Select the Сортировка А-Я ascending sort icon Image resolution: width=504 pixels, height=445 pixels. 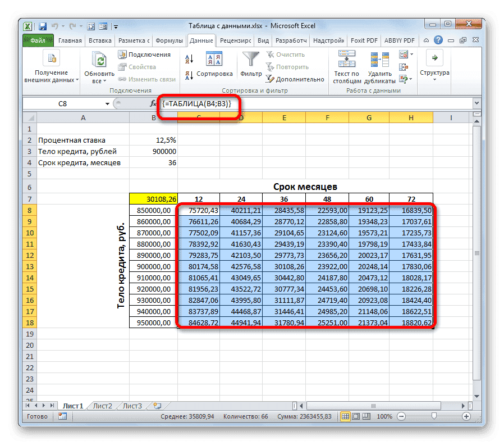click(188, 58)
